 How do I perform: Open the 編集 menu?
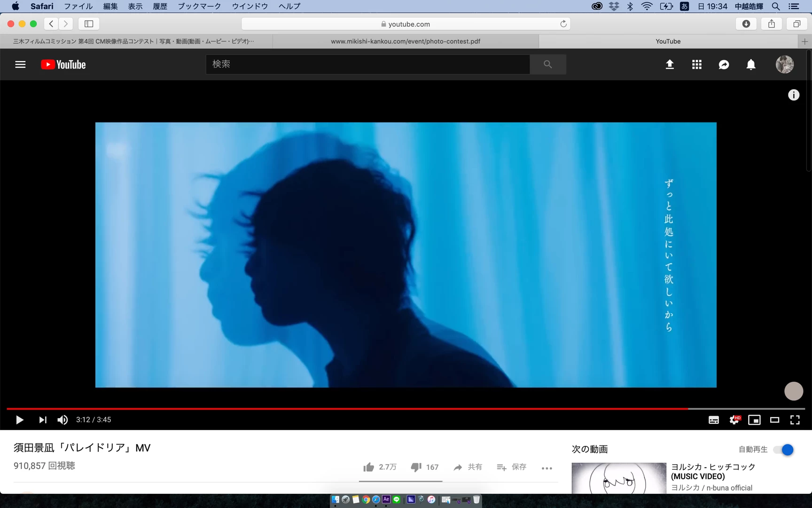(110, 6)
